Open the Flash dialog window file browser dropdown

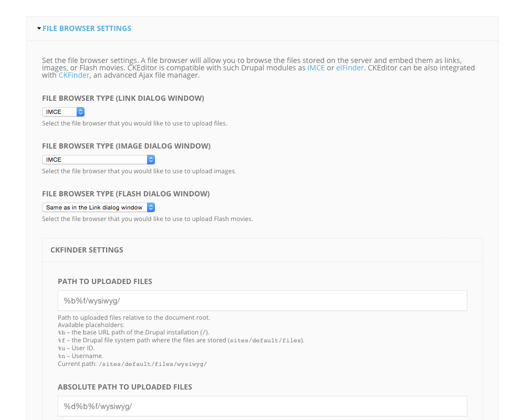(x=98, y=207)
